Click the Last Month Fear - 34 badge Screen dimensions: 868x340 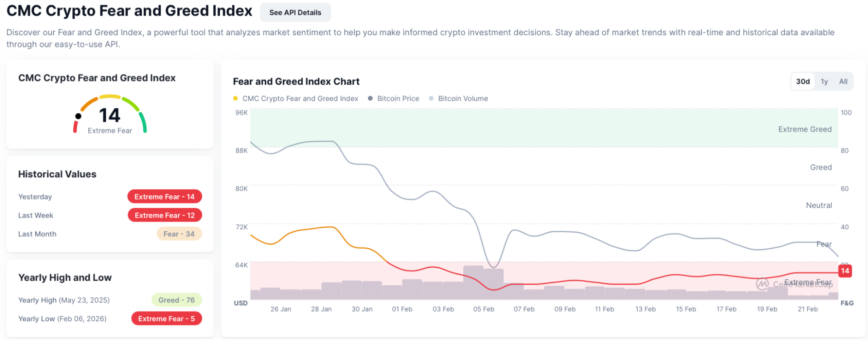(x=179, y=234)
